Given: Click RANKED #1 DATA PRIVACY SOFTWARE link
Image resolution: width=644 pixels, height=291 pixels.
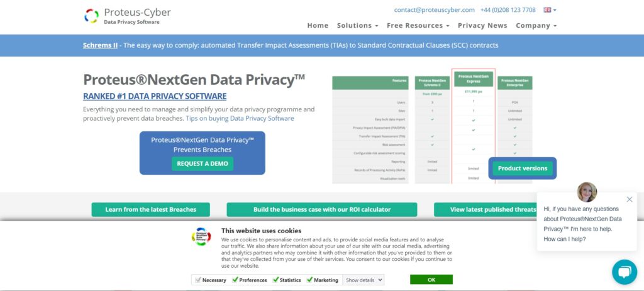Looking at the screenshot, I should pyautogui.click(x=155, y=96).
